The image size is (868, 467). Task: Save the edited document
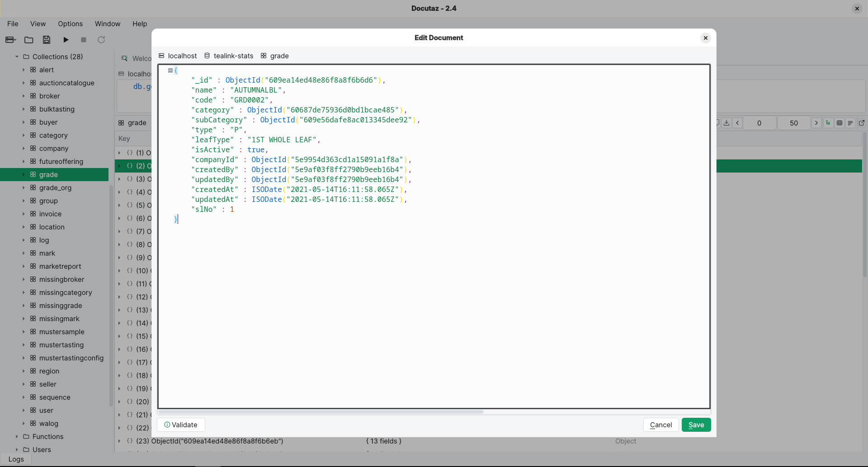(696, 425)
